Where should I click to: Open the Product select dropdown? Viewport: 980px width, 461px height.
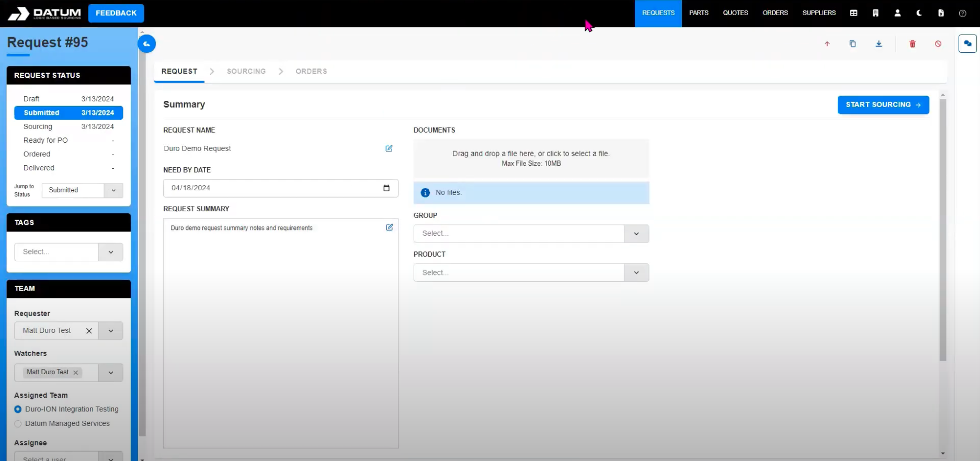click(x=636, y=273)
